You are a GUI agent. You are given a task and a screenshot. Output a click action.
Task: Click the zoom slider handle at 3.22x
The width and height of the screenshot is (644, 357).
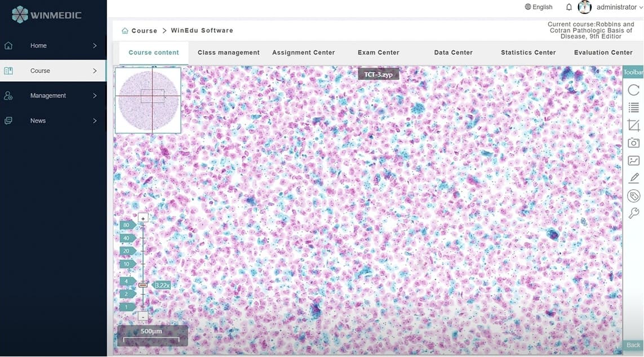pyautogui.click(x=143, y=285)
